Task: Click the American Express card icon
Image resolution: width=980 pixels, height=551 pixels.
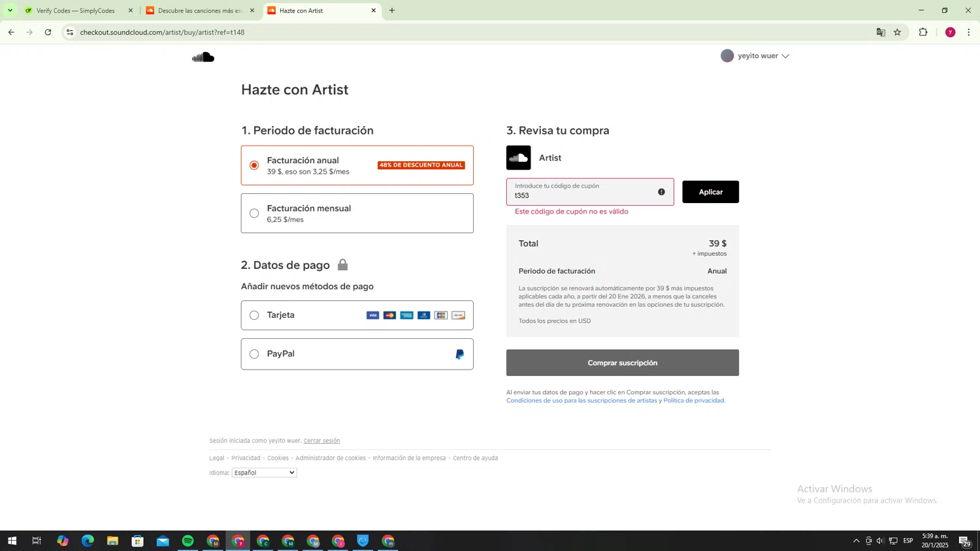Action: pos(406,315)
